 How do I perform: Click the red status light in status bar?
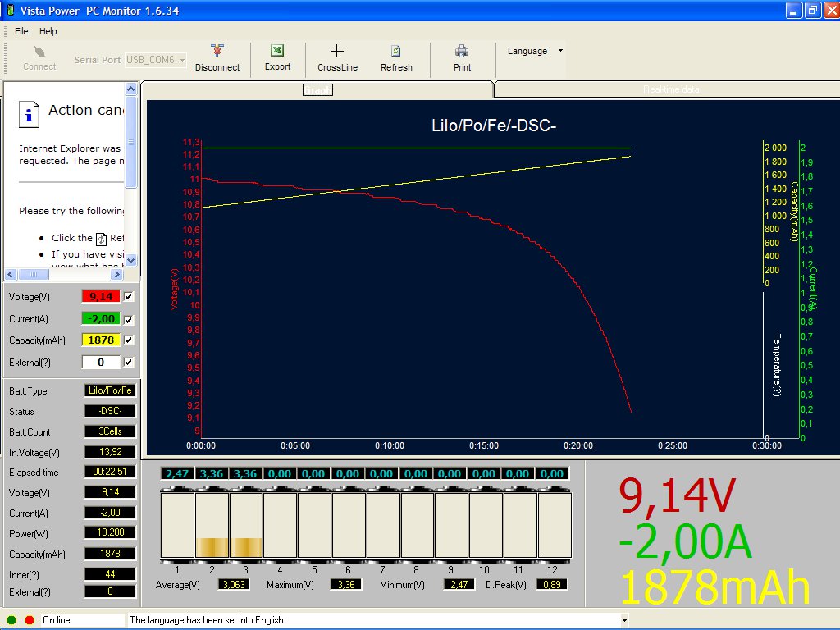30,620
